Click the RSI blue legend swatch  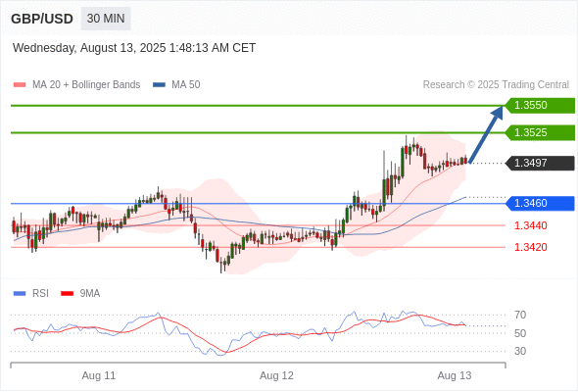point(20,294)
